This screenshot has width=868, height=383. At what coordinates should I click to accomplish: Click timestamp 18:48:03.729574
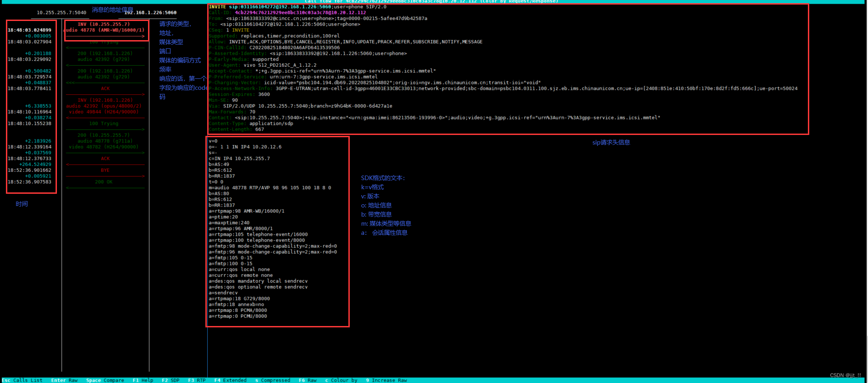(29, 77)
